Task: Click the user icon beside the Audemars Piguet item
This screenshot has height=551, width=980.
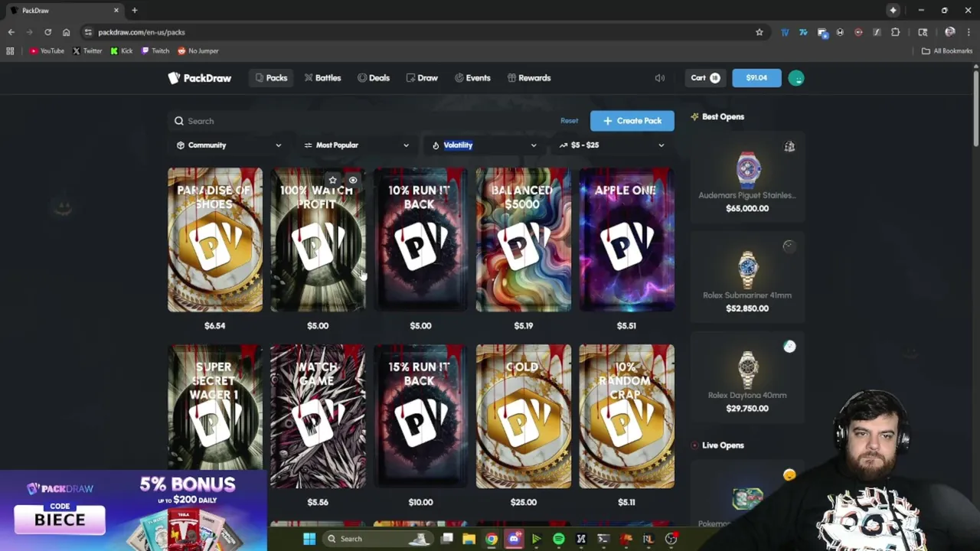Action: click(789, 146)
